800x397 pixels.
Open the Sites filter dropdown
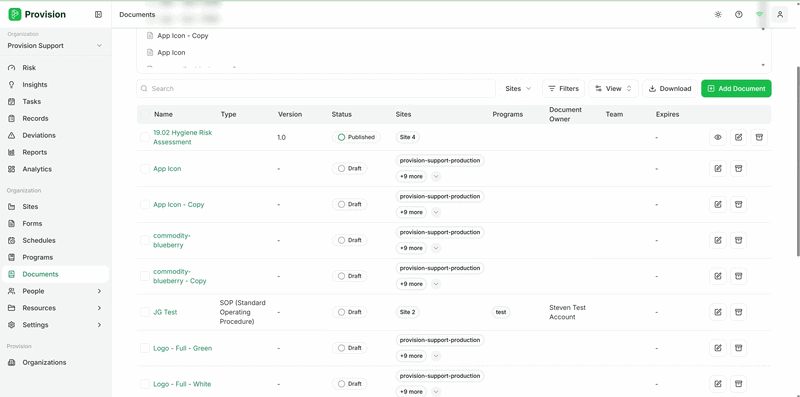coord(518,88)
